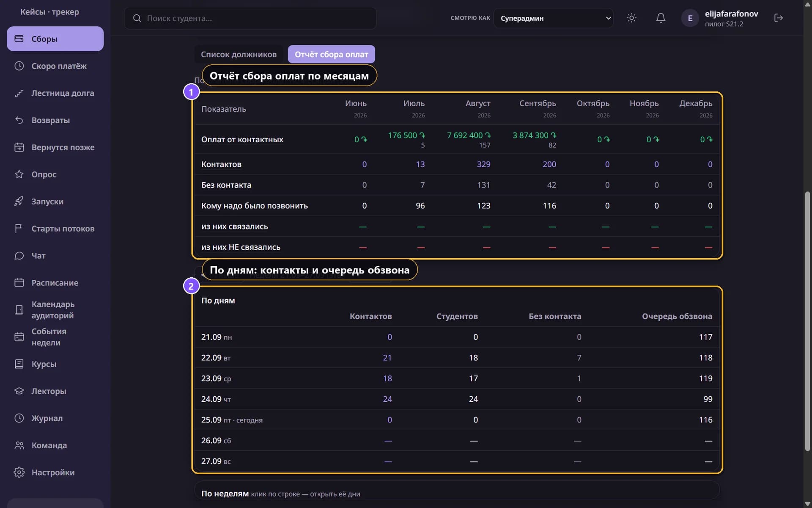Click Контактов value 13 for Июль
This screenshot has width=812, height=508.
[420, 164]
